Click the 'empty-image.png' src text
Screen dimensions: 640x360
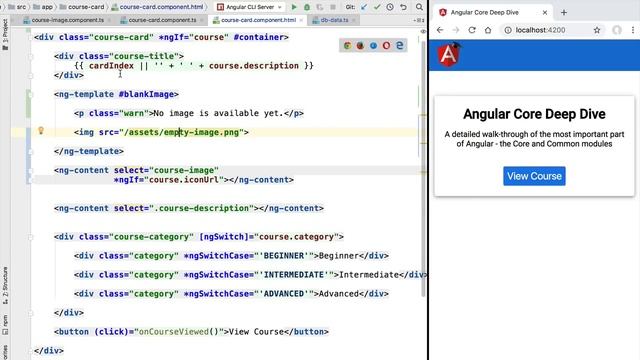[201, 132]
